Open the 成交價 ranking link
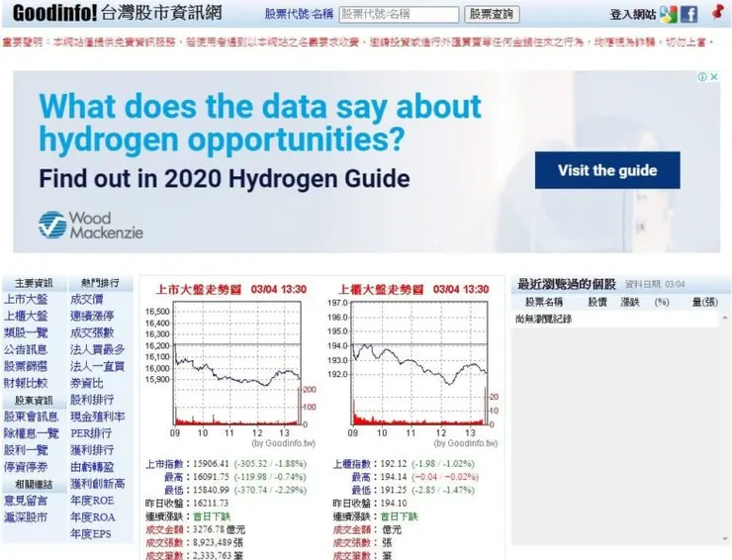The width and height of the screenshot is (732, 560). pos(87,300)
